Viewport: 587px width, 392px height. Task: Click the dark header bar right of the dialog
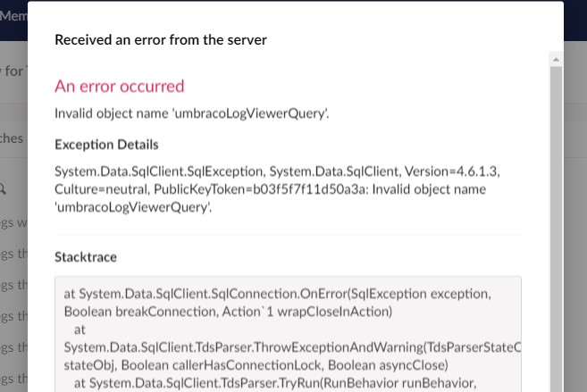pos(575,18)
